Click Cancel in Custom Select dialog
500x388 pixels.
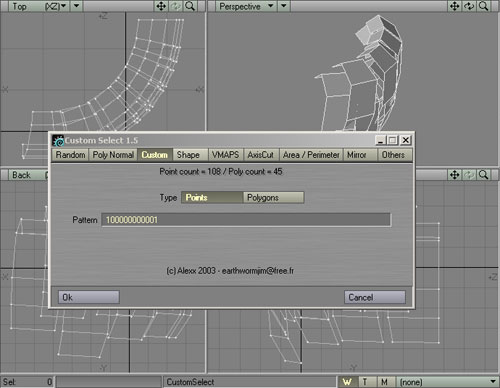click(x=375, y=297)
